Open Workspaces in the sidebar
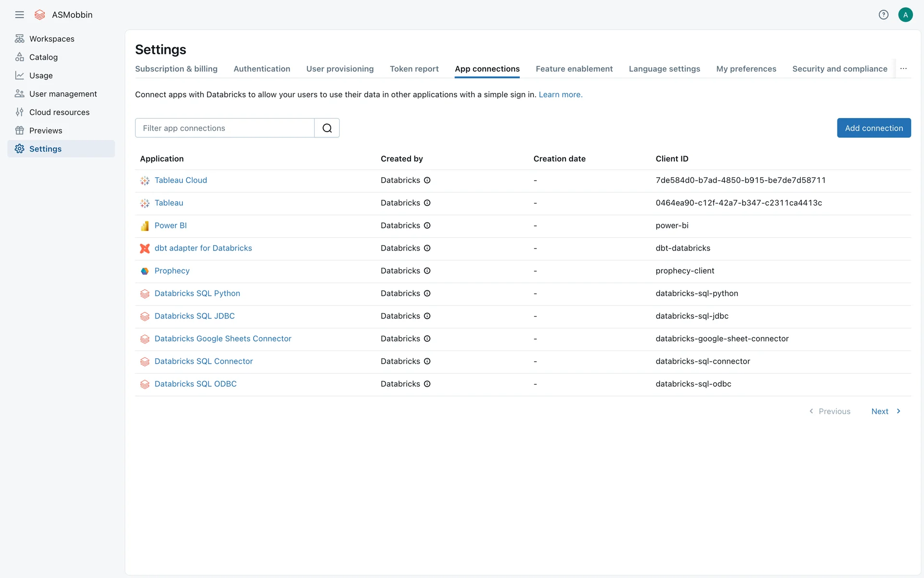 (51, 39)
